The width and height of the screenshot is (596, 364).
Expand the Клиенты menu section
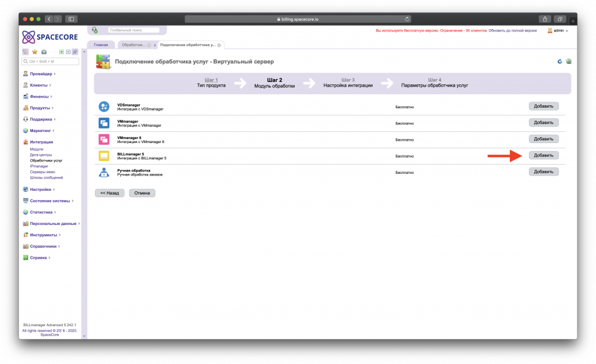(x=50, y=85)
